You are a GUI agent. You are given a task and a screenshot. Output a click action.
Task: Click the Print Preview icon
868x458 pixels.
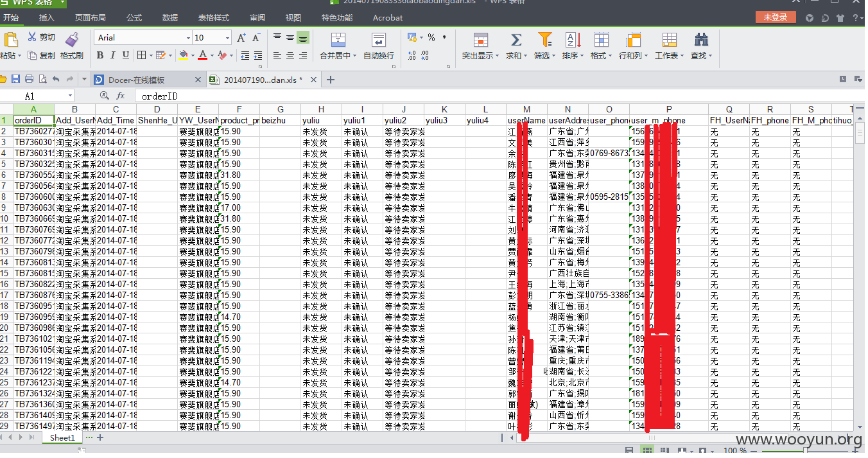[x=42, y=79]
